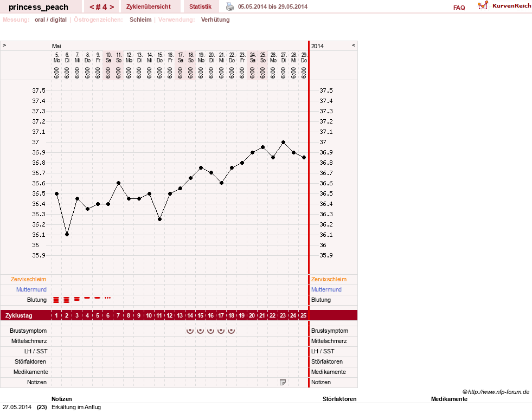Screen dimensions: 532x420
Task: Click the '10. Sa' date column header
Action: coord(108,57)
